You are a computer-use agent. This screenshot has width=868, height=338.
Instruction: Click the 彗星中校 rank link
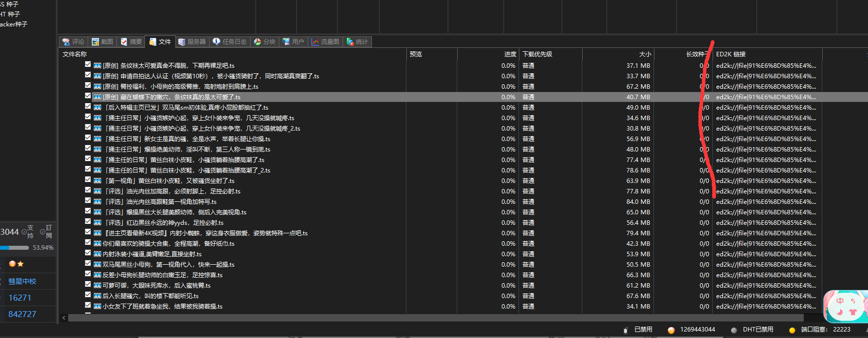pos(22,281)
